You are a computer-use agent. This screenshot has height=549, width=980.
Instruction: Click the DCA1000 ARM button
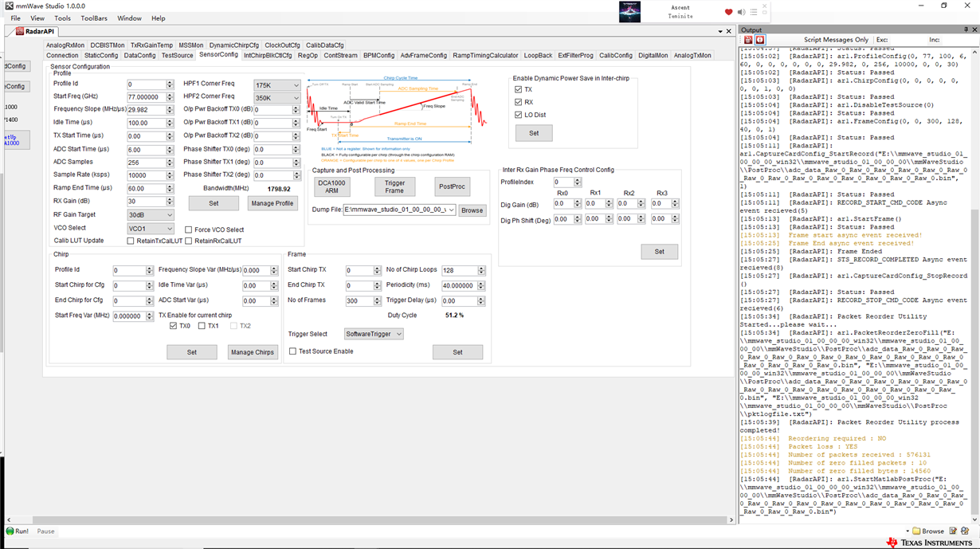(x=332, y=186)
